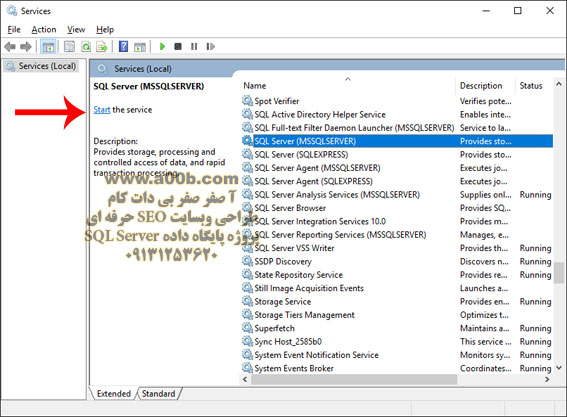Viewport: 567px width, 417px height.
Task: Switch to the Standard tab
Action: (158, 393)
